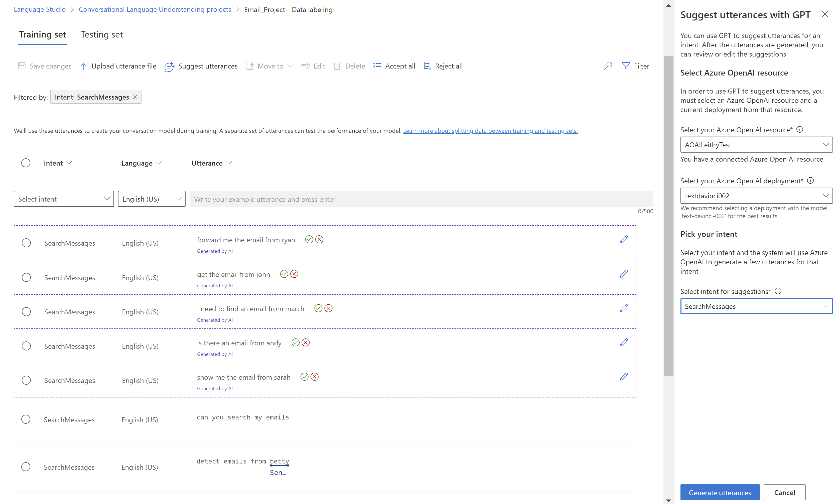
Task: Accept the 'forward me the email from ryan' suggestion
Action: [x=309, y=240]
